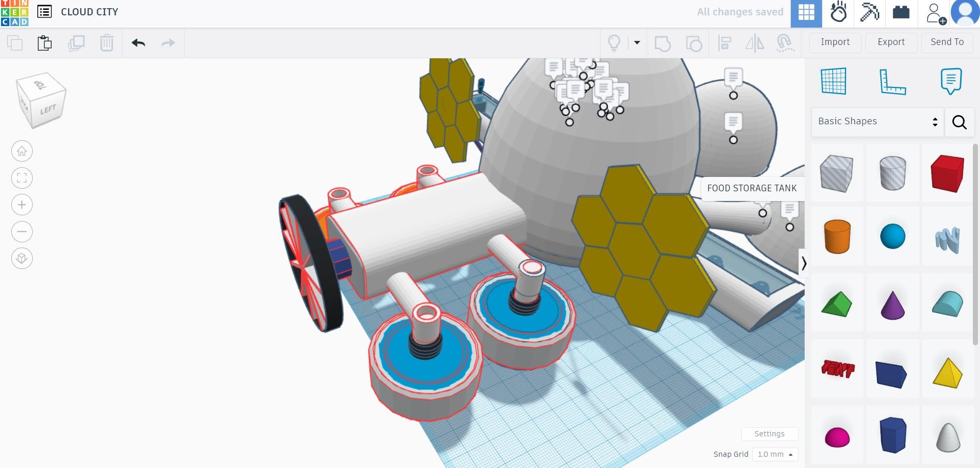The image size is (980, 468).
Task: Click the TOP face of view cube
Action: click(x=40, y=84)
